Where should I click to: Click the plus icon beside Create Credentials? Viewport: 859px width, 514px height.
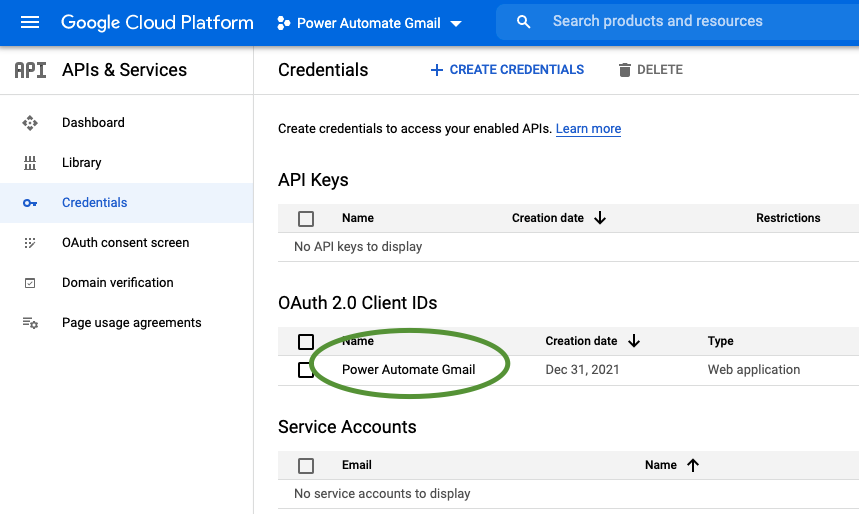[x=437, y=70]
